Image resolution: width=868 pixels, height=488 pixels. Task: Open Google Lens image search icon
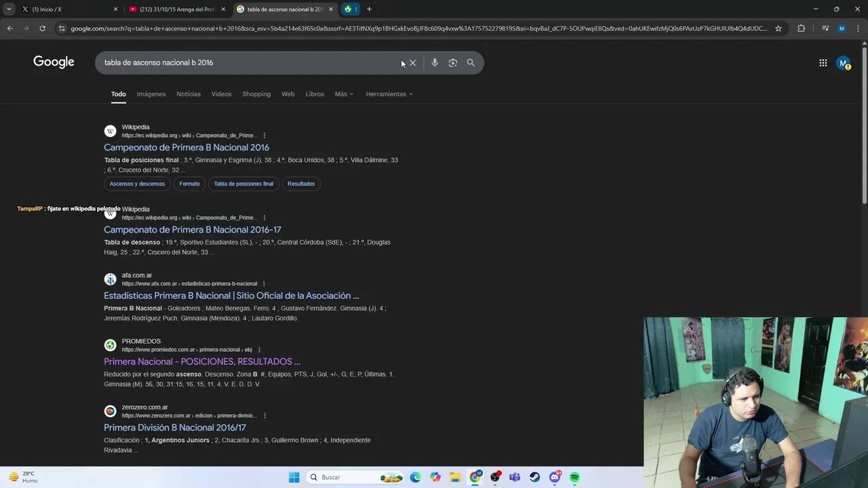(x=452, y=62)
